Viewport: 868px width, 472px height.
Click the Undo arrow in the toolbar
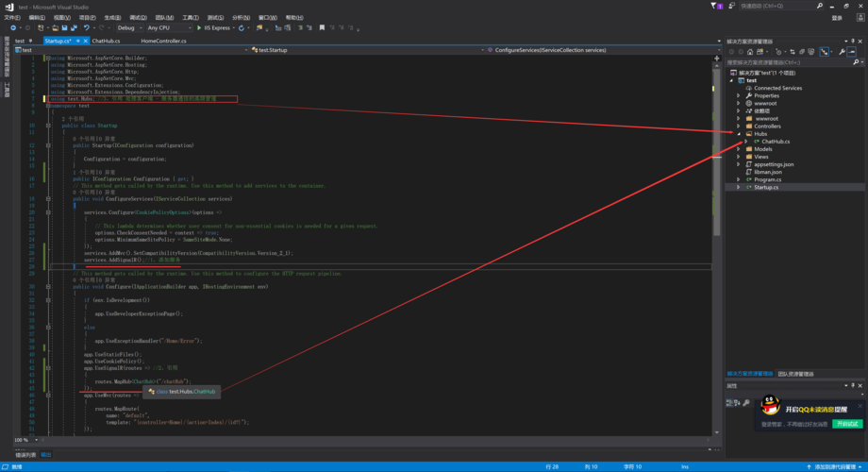[87, 27]
